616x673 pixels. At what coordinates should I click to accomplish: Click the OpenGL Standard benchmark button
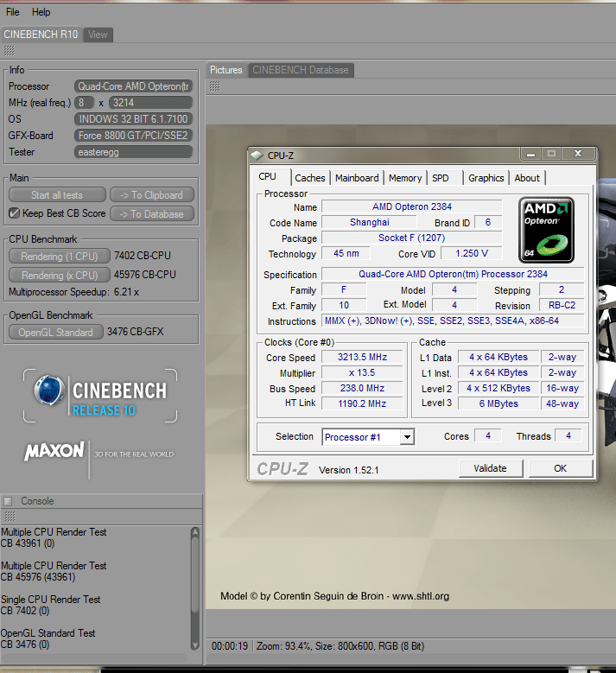click(x=55, y=332)
